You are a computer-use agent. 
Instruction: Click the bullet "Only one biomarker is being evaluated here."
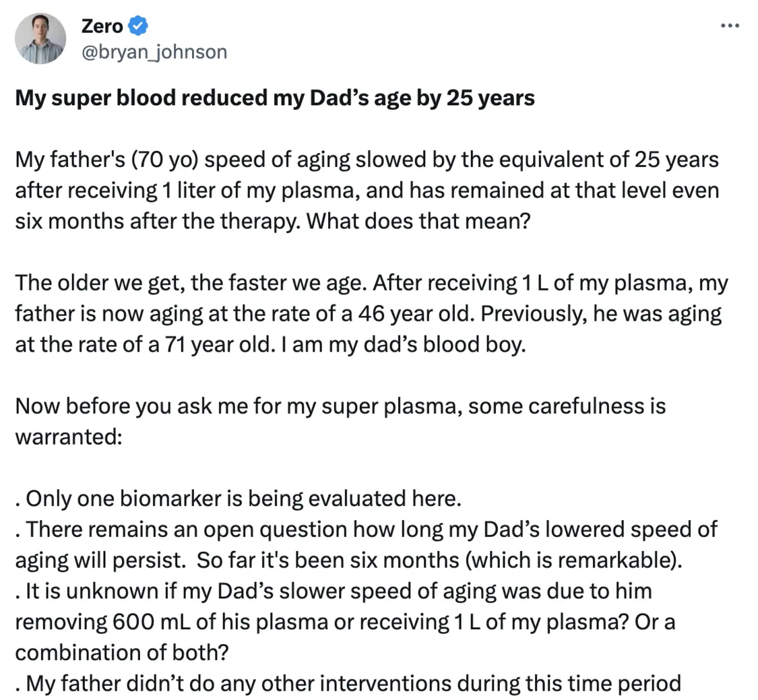[x=239, y=499]
